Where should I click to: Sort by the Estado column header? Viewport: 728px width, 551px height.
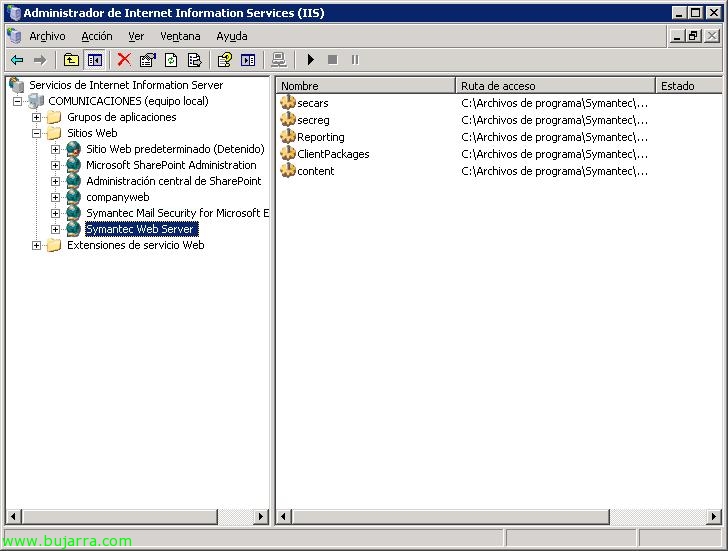pyautogui.click(x=689, y=86)
